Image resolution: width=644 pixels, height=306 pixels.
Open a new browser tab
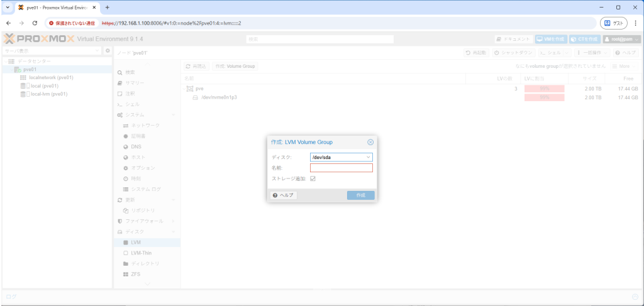pyautogui.click(x=108, y=8)
